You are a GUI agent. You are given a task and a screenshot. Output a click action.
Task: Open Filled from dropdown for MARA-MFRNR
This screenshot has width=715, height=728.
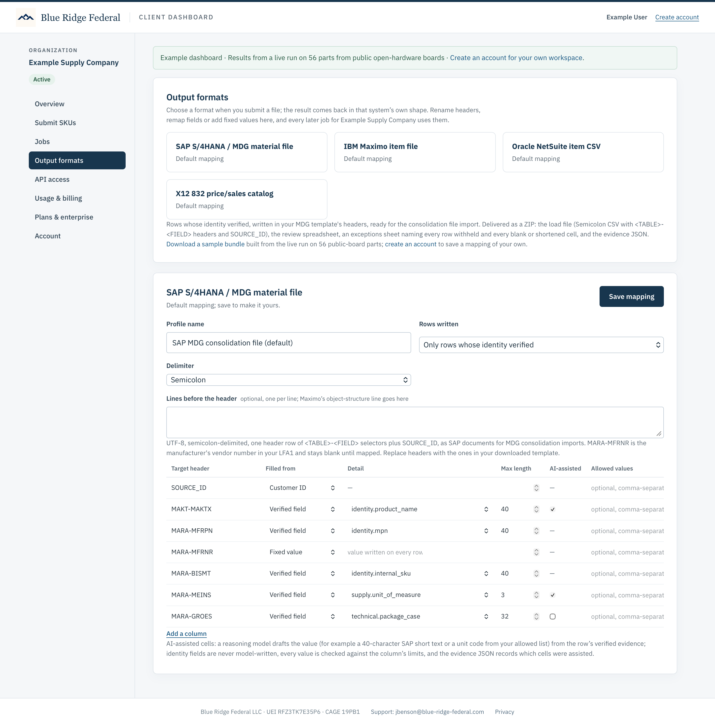pos(301,552)
